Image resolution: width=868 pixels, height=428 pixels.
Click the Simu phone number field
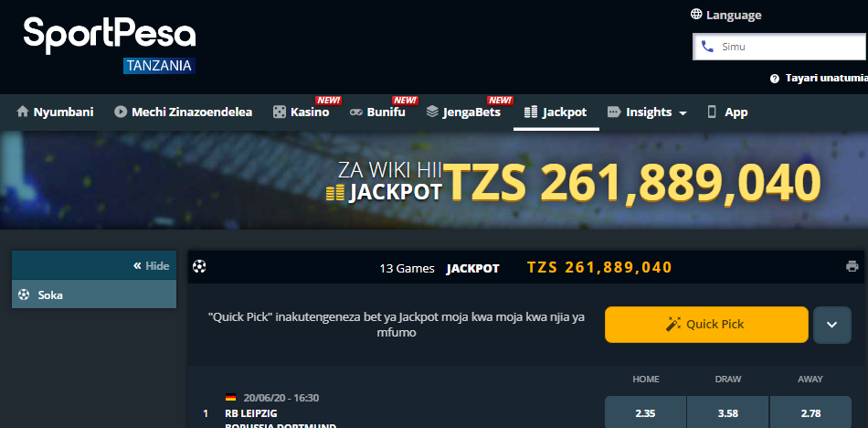(780, 47)
